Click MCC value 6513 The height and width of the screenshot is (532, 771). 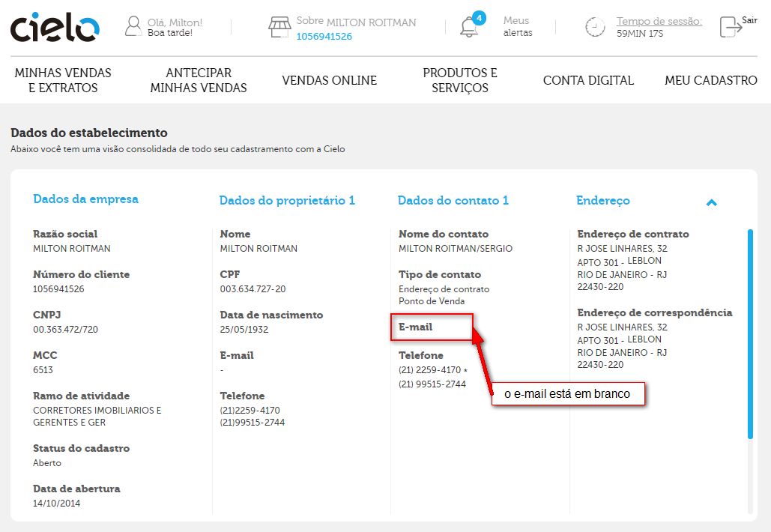(x=43, y=369)
